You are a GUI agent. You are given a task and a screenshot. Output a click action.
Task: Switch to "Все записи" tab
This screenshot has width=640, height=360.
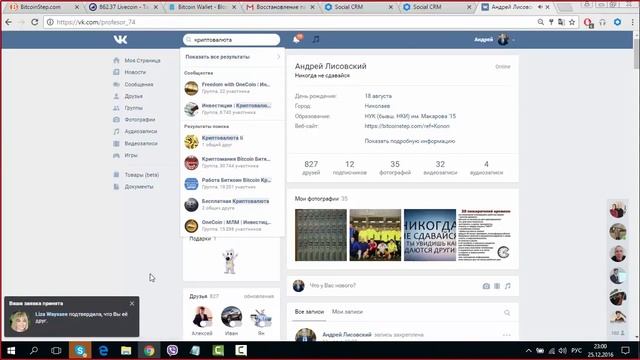[309, 312]
